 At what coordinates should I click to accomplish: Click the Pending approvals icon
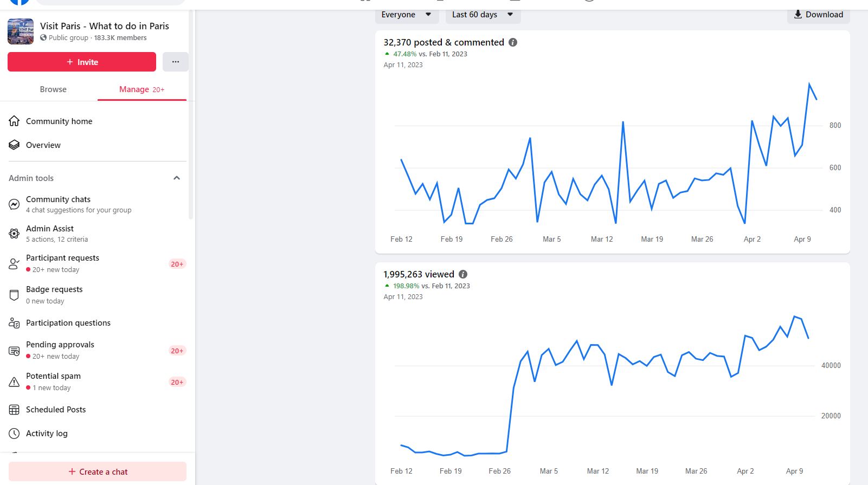(14, 351)
